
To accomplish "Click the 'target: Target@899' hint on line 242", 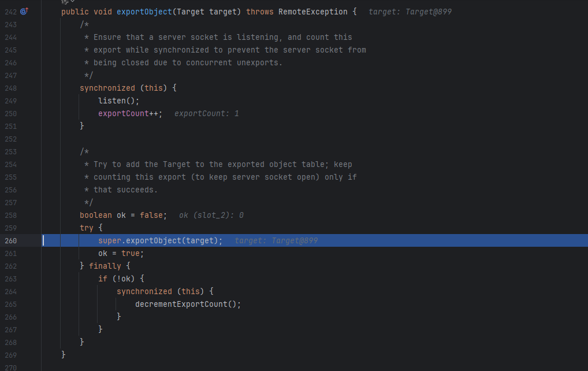I will pos(410,12).
